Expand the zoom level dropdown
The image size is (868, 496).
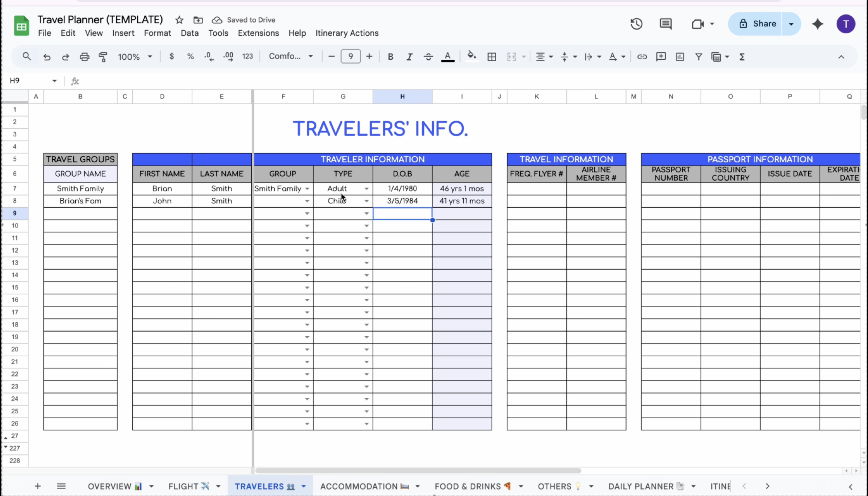[x=149, y=57]
